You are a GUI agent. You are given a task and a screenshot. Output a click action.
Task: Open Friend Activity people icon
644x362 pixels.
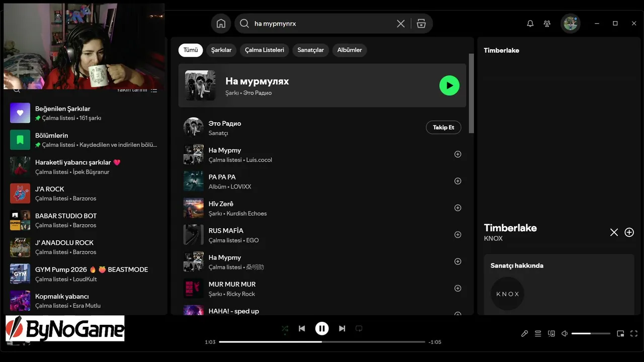[547, 24]
